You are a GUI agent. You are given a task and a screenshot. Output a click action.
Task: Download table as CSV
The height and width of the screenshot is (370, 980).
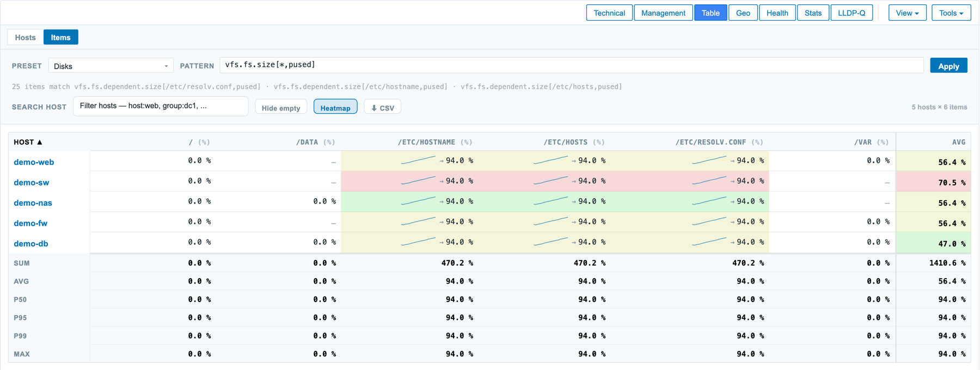383,108
